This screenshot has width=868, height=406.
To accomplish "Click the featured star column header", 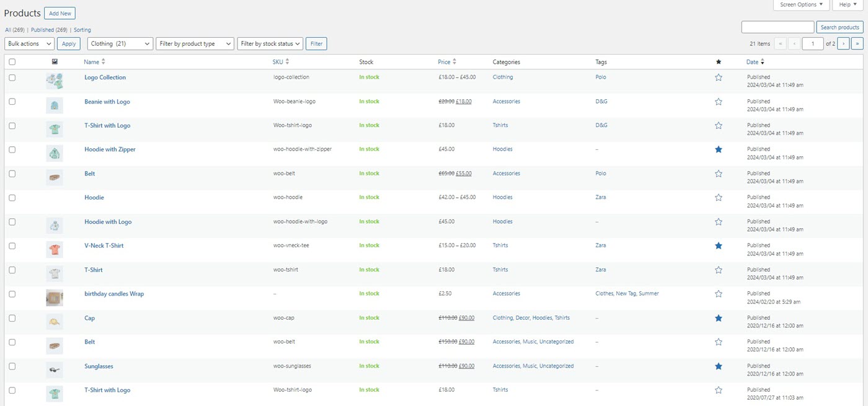I will point(719,62).
